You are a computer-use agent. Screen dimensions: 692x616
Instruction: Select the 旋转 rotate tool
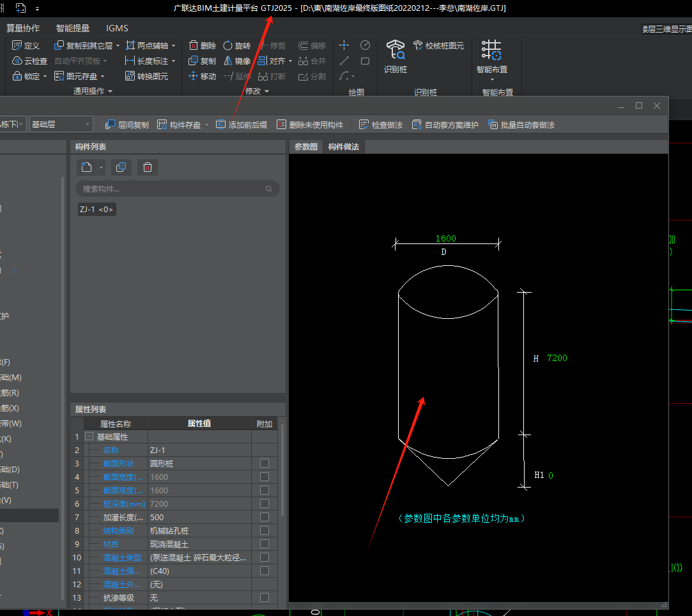pos(236,45)
